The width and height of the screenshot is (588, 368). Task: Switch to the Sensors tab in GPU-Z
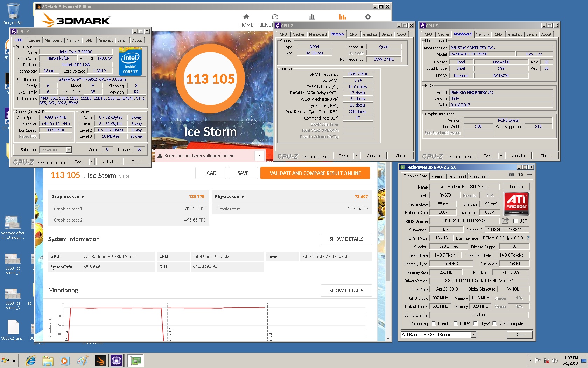438,176
